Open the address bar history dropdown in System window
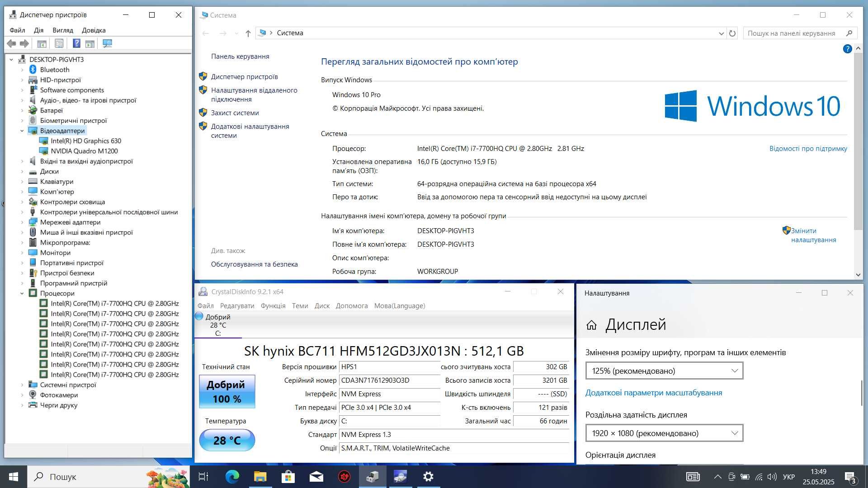The width and height of the screenshot is (868, 488). point(721,33)
